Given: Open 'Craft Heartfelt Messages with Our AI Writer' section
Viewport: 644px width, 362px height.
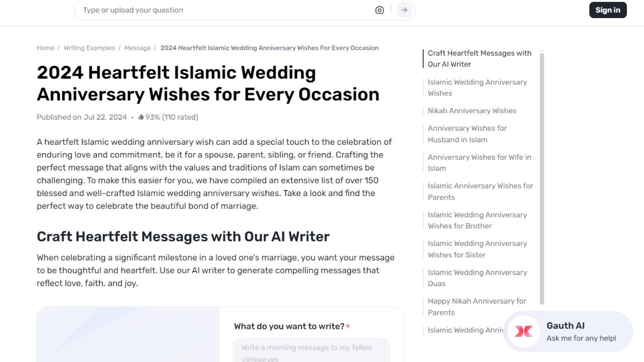Looking at the screenshot, I should pos(479,58).
